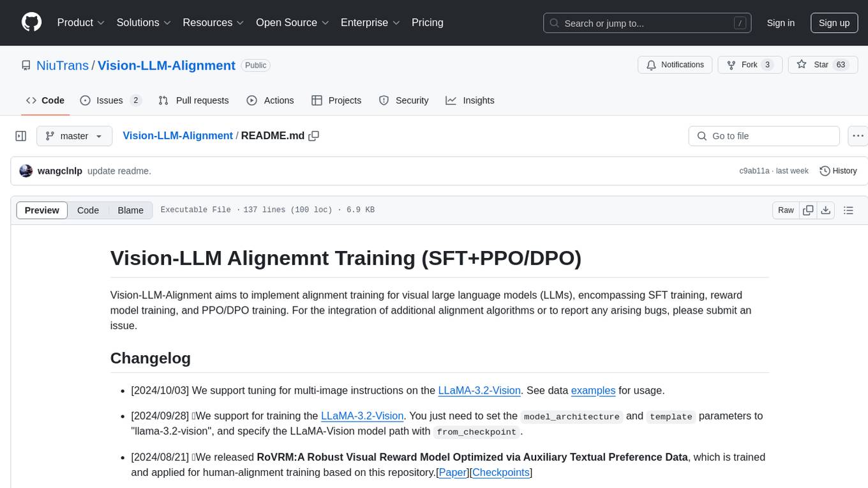Image resolution: width=868 pixels, height=488 pixels.
Task: Click the Notifications bell button
Action: tap(675, 65)
